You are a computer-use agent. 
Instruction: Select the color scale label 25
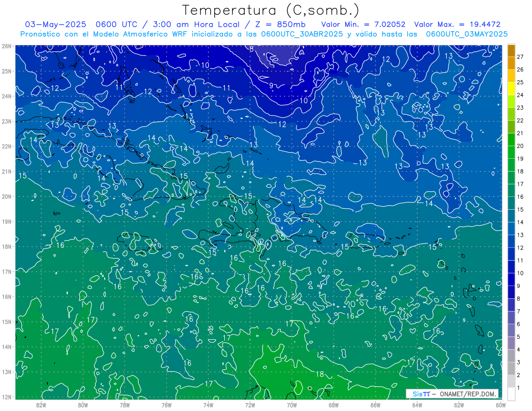520,82
